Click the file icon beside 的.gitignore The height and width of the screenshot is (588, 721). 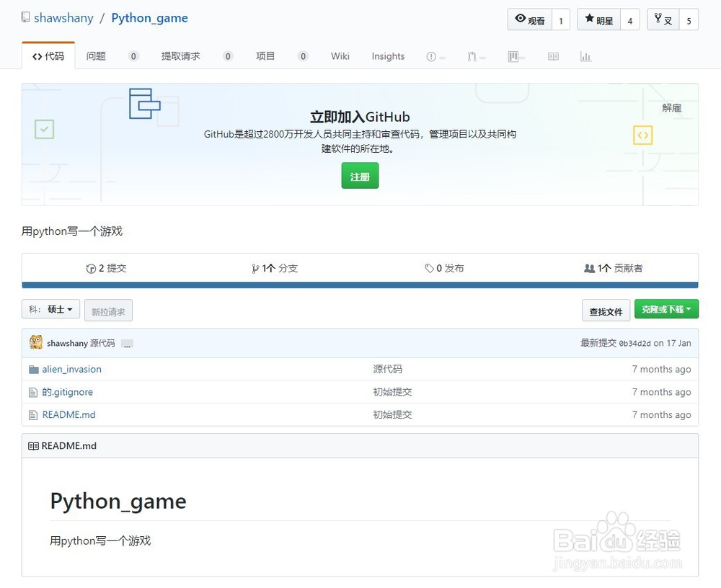[33, 393]
